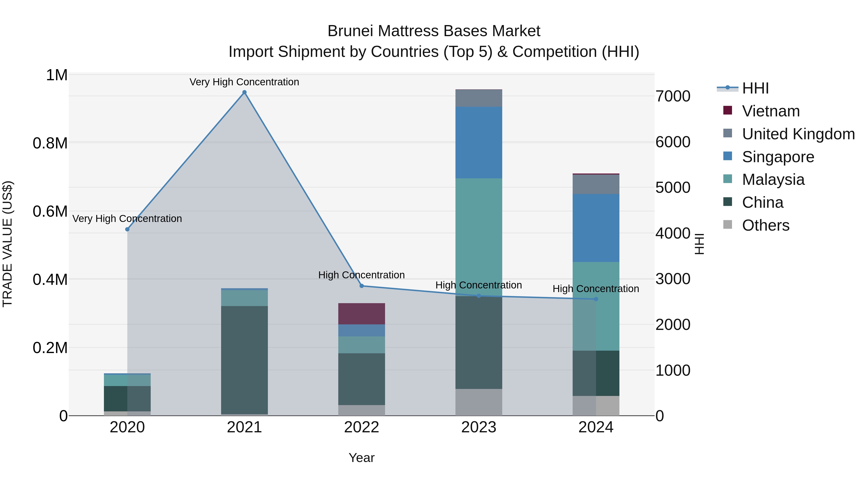Click the Others gray legend swatch
Screen dimensions: 868x488
728,224
